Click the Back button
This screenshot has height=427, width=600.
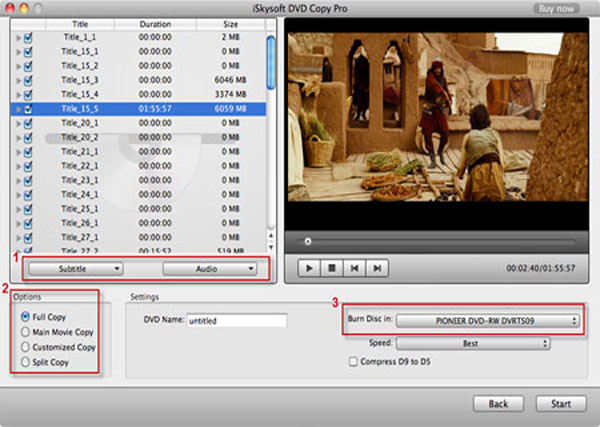tap(498, 404)
